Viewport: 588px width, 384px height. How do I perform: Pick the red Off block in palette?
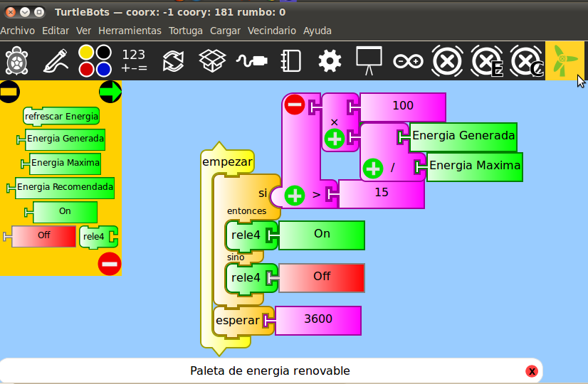click(43, 236)
